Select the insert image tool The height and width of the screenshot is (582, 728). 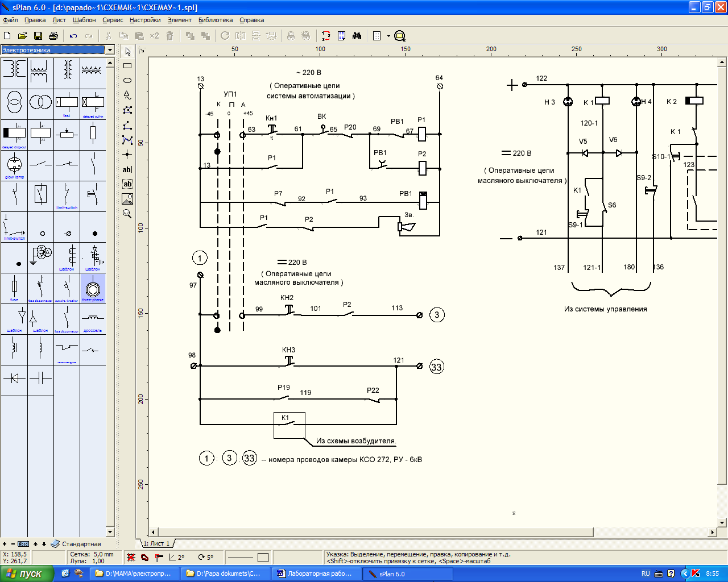tap(127, 199)
